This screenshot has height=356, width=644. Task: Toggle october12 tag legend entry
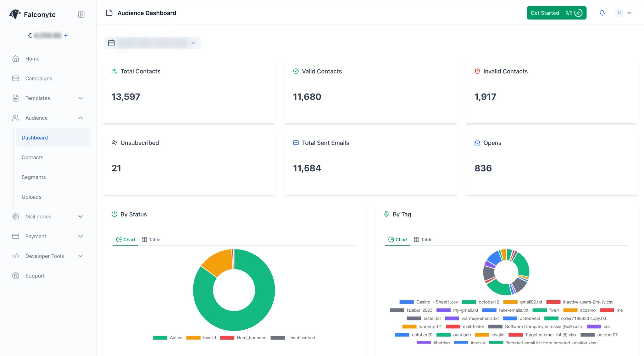[480, 302]
